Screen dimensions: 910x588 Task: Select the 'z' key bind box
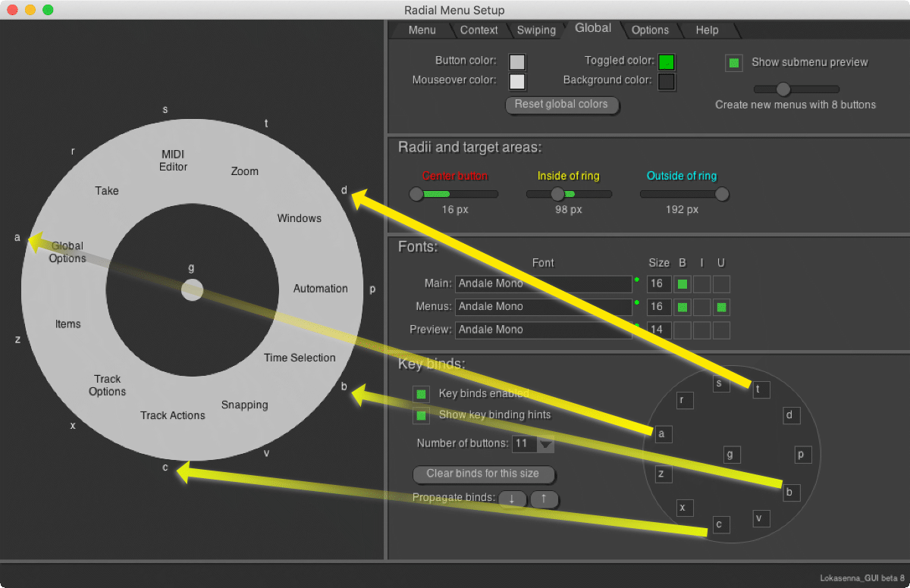[x=662, y=474]
